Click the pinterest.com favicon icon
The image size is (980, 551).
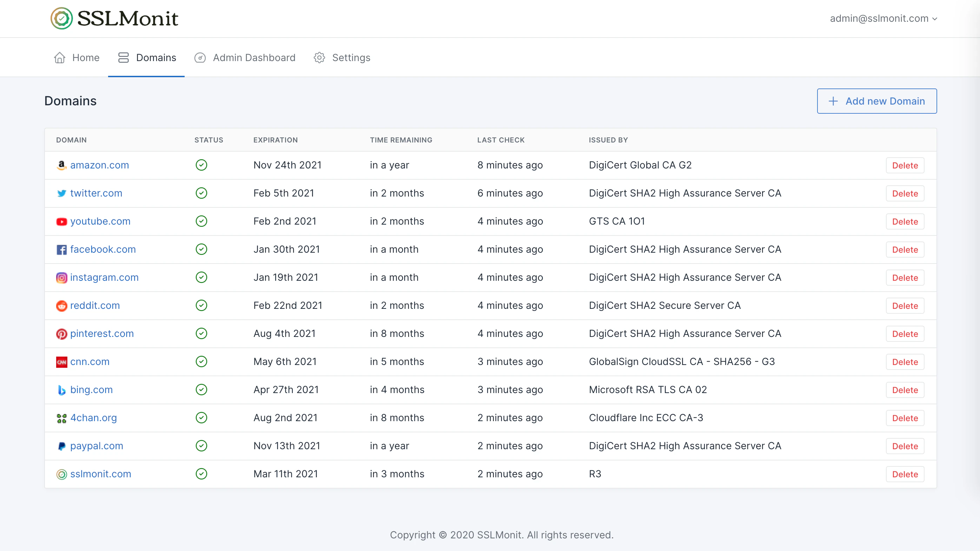[x=61, y=334]
